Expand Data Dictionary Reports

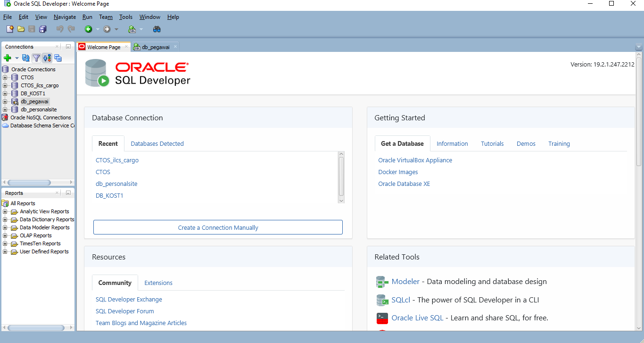coord(5,219)
